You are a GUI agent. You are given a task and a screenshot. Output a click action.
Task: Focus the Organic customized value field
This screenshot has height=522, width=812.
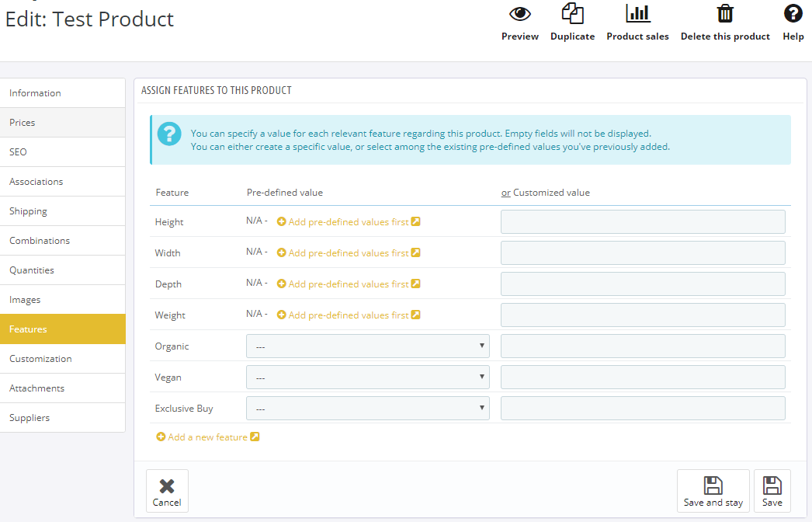click(x=643, y=346)
